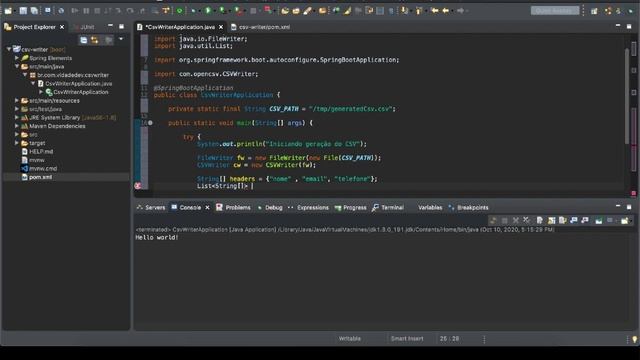Screen dimensions: 640x360
Task: Click the Display Selected Console icon
Action: pos(610,220)
